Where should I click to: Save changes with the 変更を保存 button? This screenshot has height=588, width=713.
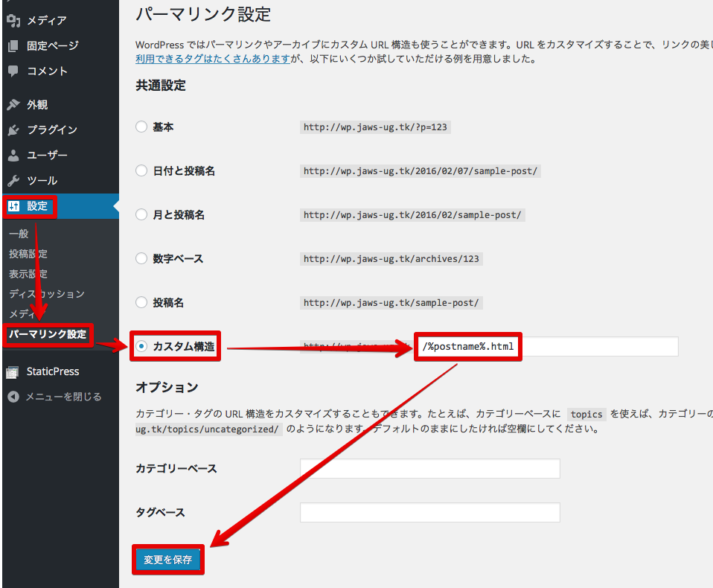coord(167,559)
